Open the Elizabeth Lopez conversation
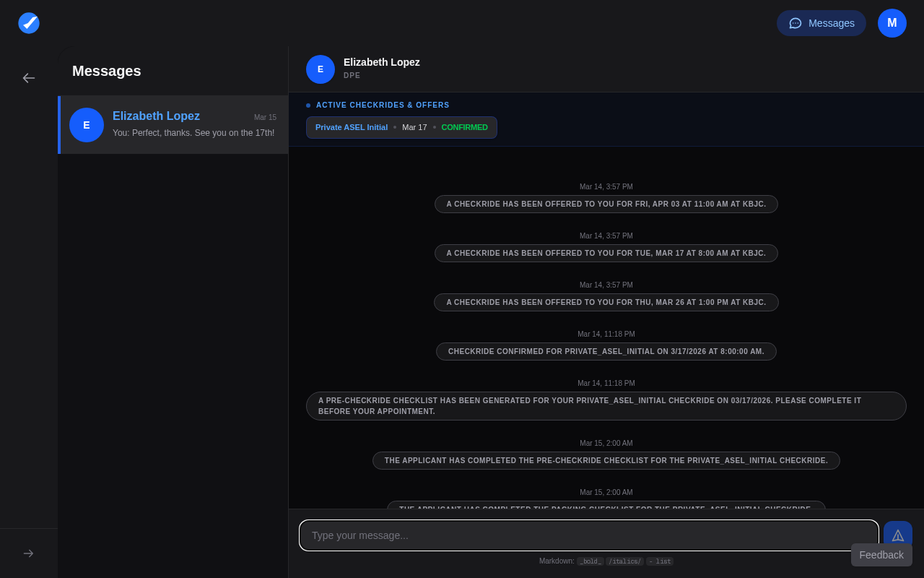924x578 pixels. coord(173,124)
